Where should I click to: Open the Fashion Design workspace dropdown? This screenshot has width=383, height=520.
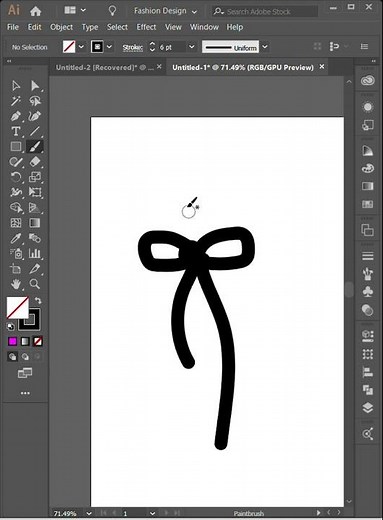(165, 11)
